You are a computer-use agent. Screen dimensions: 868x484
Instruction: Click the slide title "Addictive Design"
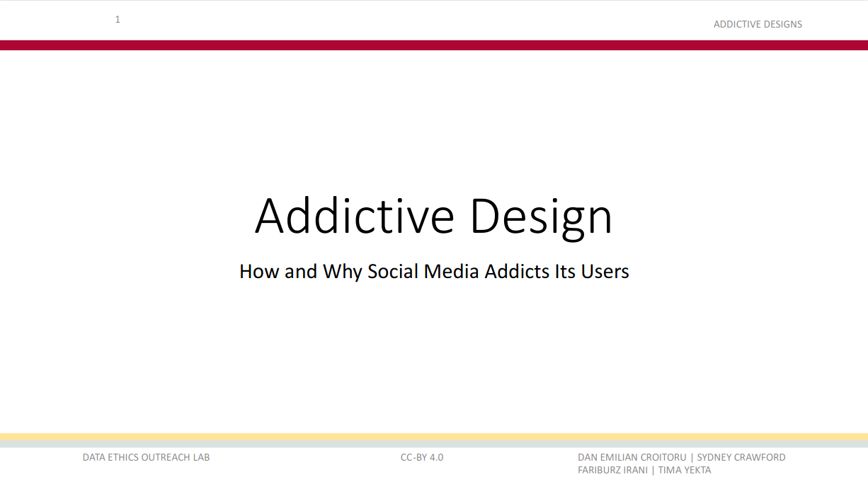point(433,217)
